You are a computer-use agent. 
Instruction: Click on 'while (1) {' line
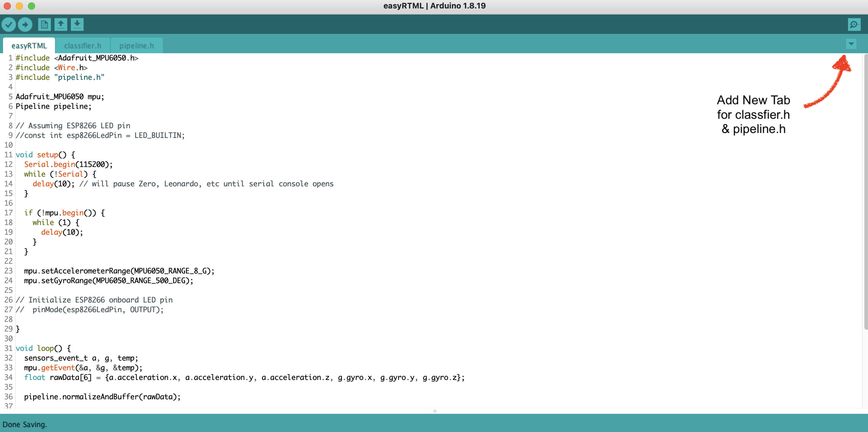pyautogui.click(x=56, y=223)
